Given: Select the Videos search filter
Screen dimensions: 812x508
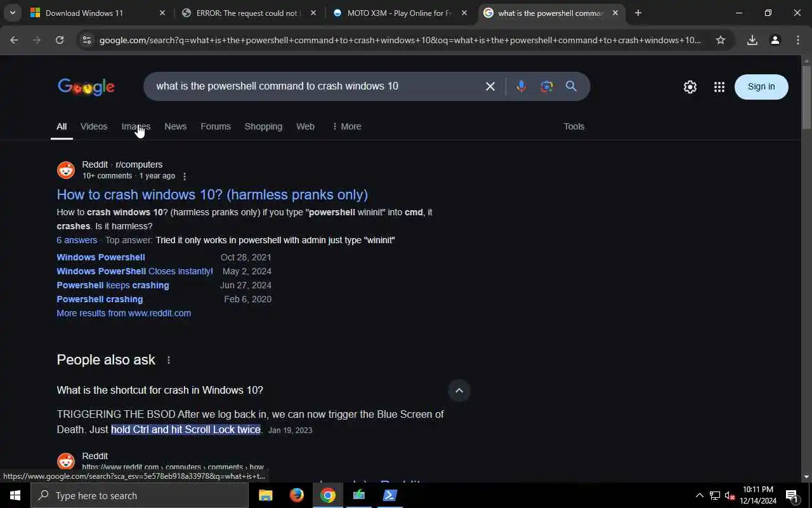Looking at the screenshot, I should tap(94, 126).
